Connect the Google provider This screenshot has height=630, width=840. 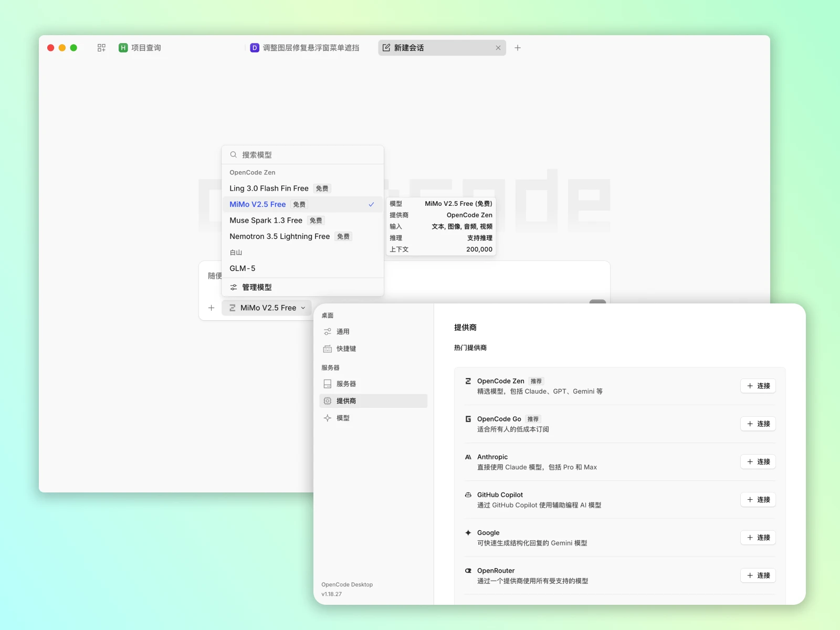pos(758,538)
